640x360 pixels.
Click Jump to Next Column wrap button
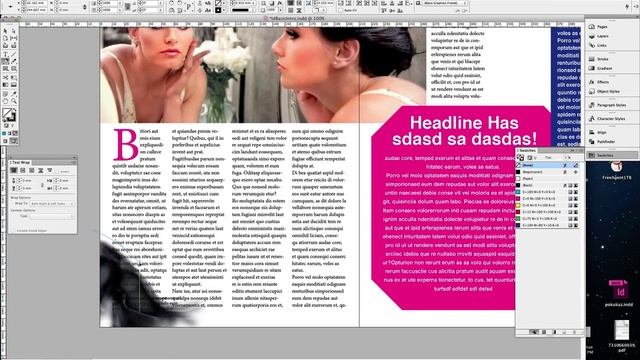point(50,170)
